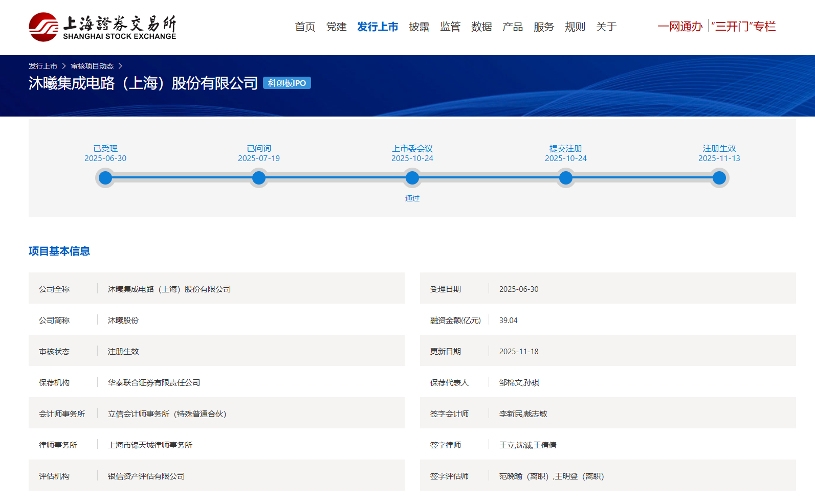The width and height of the screenshot is (815, 504).
Task: Open the 规则 menu item
Action: point(575,27)
